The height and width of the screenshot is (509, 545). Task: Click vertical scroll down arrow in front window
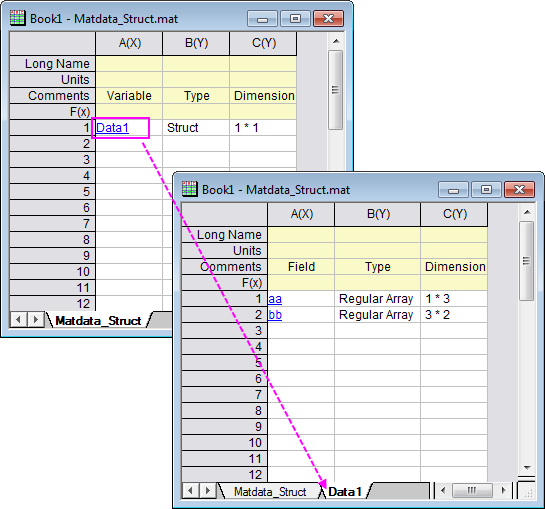527,468
